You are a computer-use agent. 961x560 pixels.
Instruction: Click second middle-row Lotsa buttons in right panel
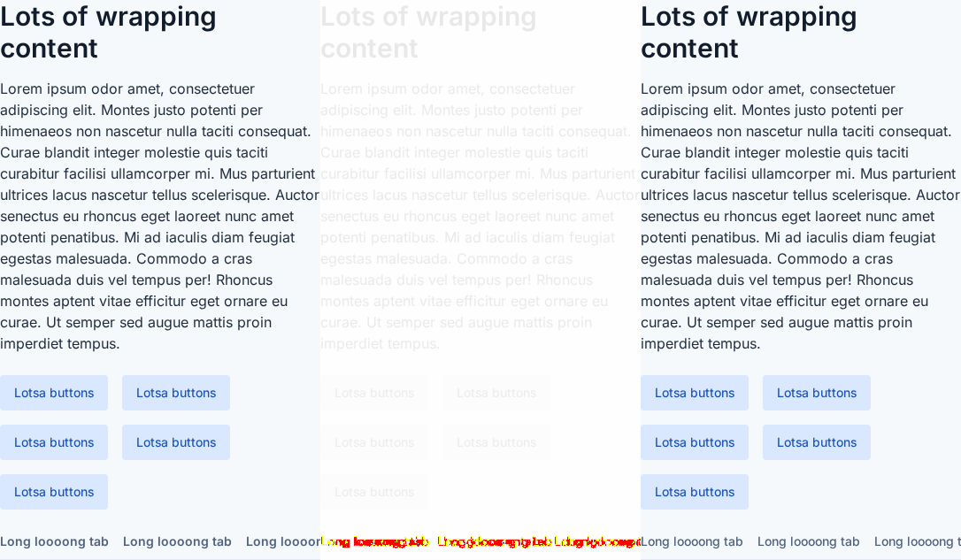tap(817, 442)
